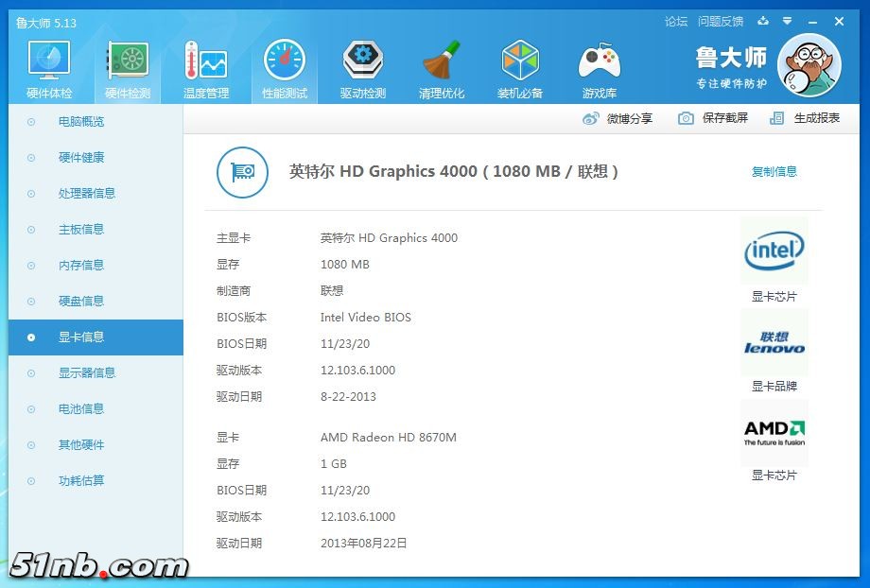
Task: Click 微博分享 share button
Action: (x=618, y=118)
